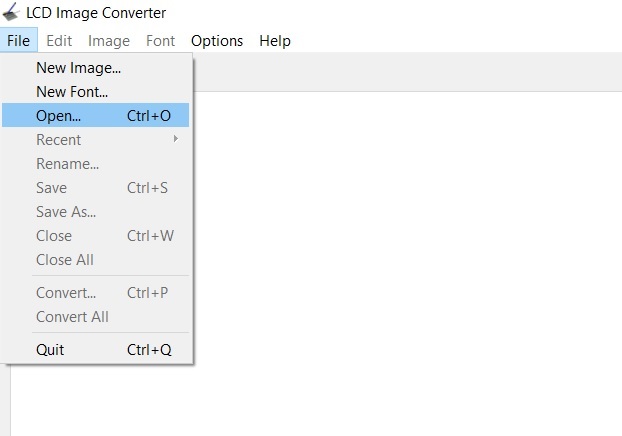Collapse the File menu in menu bar

pyautogui.click(x=19, y=40)
